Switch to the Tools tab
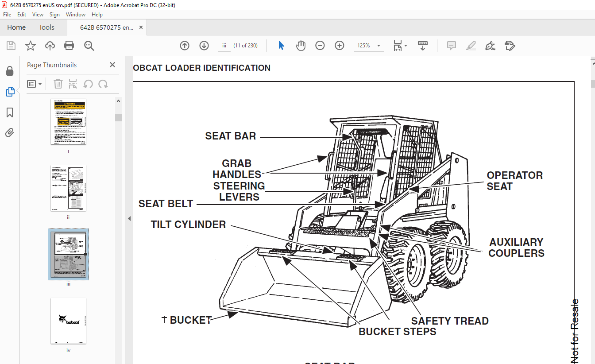This screenshot has width=595, height=364. (46, 27)
